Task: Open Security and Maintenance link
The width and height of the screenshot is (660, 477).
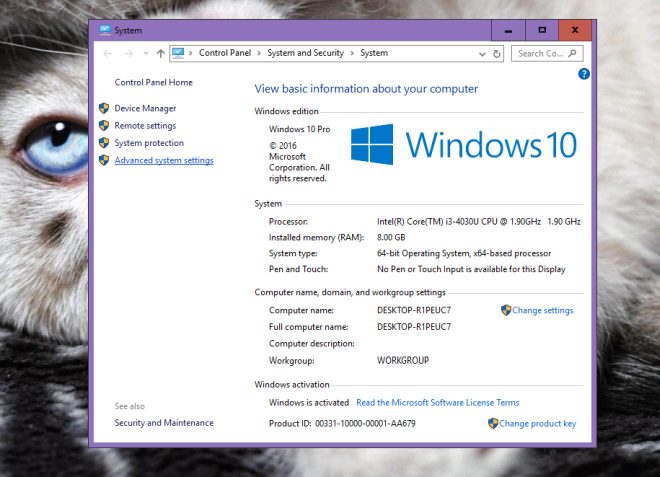Action: pyautogui.click(x=164, y=423)
